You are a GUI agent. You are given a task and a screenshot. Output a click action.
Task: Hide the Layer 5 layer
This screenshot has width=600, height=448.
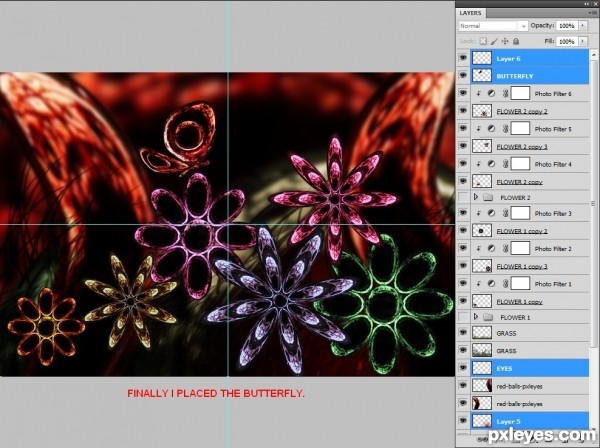click(x=463, y=421)
